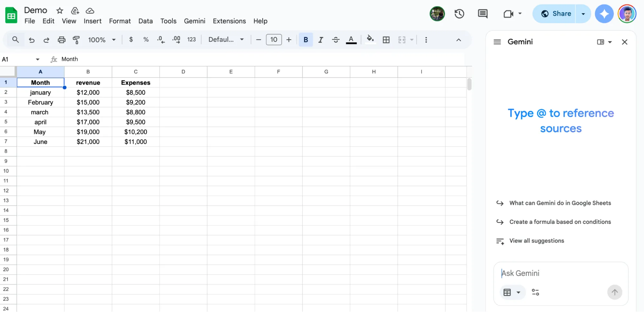The height and width of the screenshot is (312, 644).
Task: Open the search in sheet tool
Action: 15,39
